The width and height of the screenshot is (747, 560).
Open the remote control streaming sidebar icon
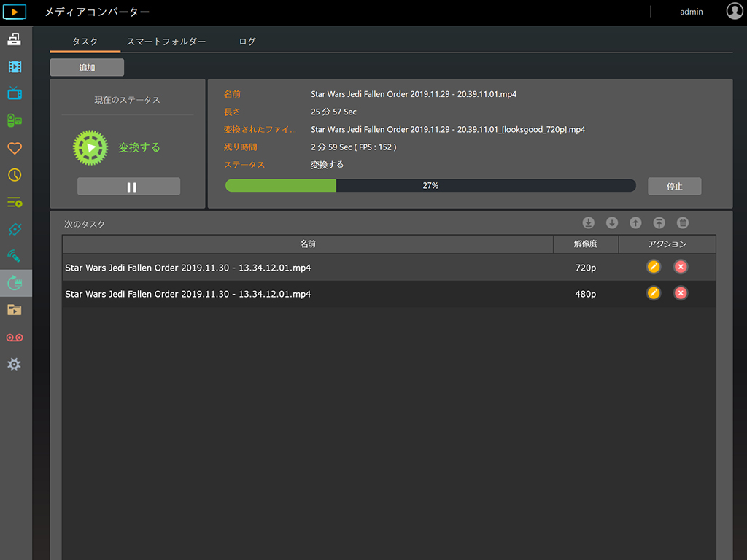pyautogui.click(x=15, y=256)
